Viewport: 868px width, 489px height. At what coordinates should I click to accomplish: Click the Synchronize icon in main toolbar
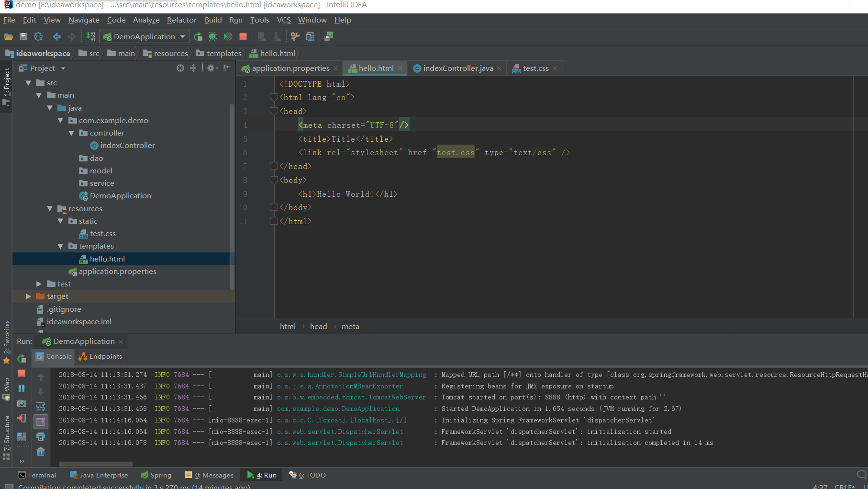pyautogui.click(x=38, y=36)
